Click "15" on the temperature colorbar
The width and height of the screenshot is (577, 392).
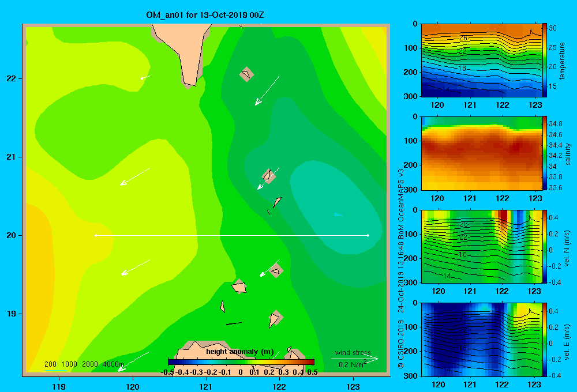(x=553, y=86)
